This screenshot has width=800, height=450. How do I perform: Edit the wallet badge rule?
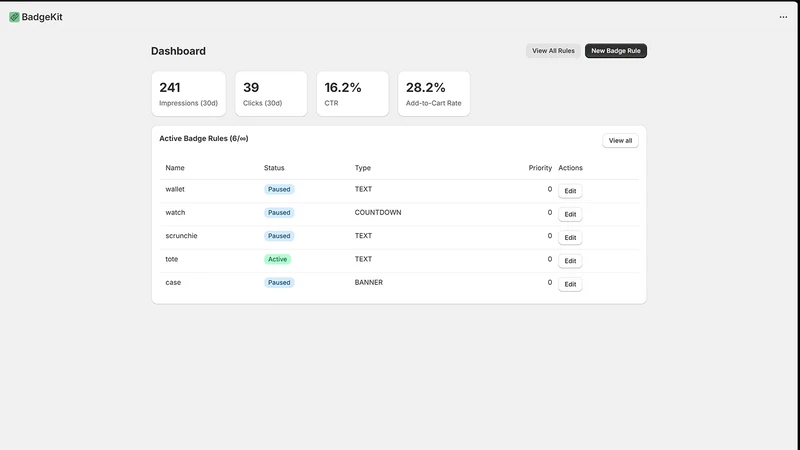click(x=570, y=191)
